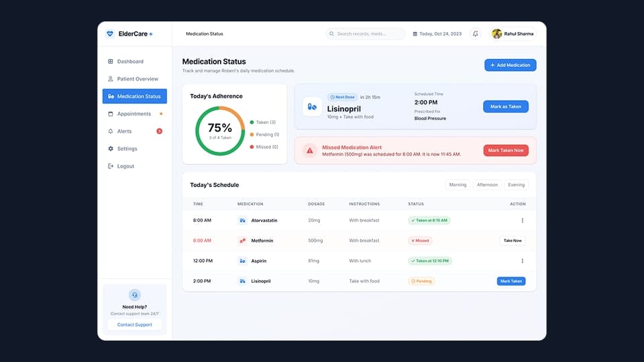This screenshot has height=362, width=644.
Task: Filter schedule by Morning
Action: pos(458,185)
